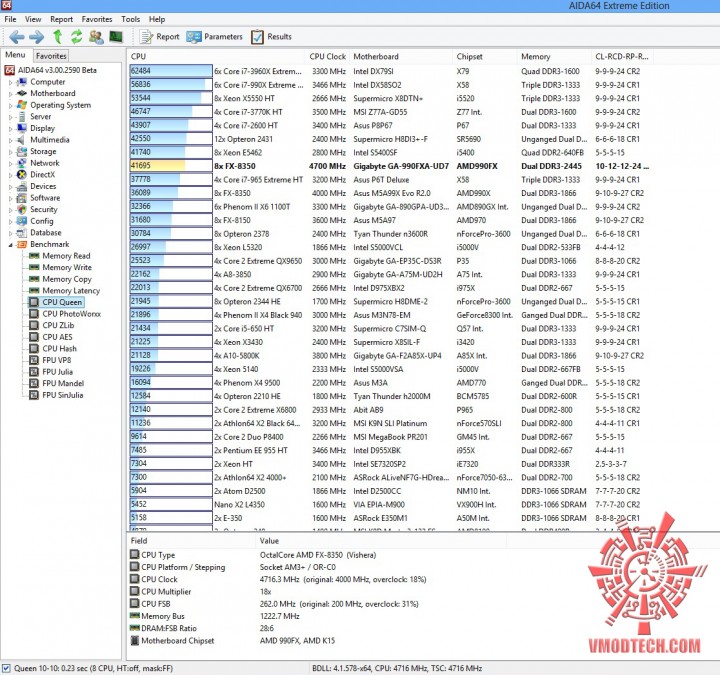Open the Help menu
This screenshot has width=720, height=675.
(x=157, y=19)
